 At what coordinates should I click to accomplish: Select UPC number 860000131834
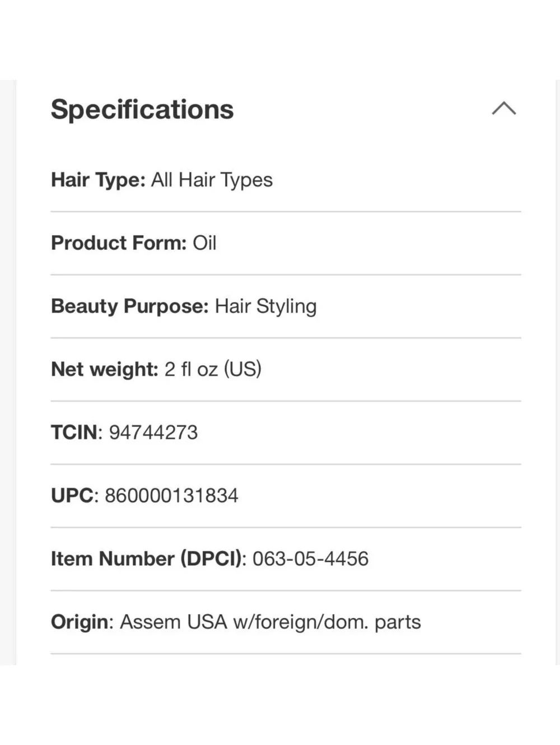point(171,496)
